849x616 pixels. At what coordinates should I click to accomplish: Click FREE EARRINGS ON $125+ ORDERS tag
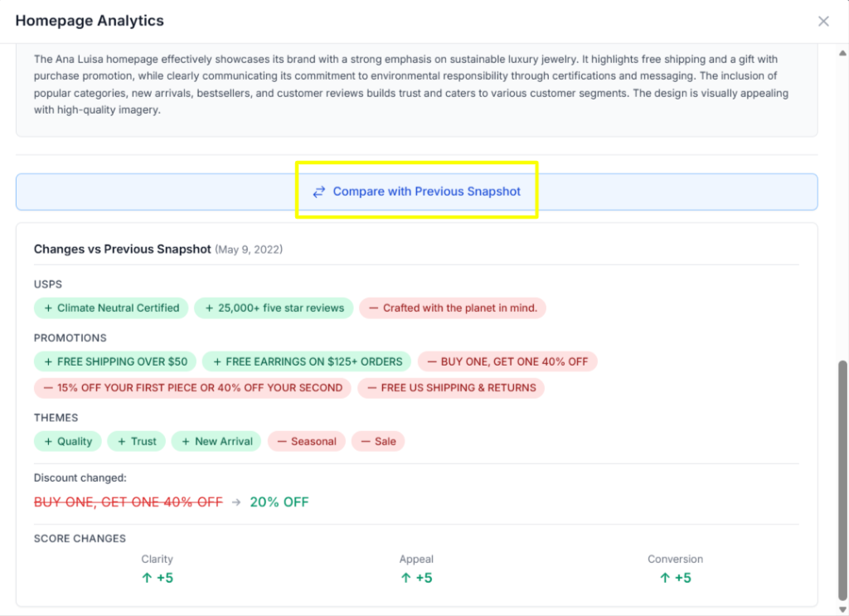(x=307, y=361)
